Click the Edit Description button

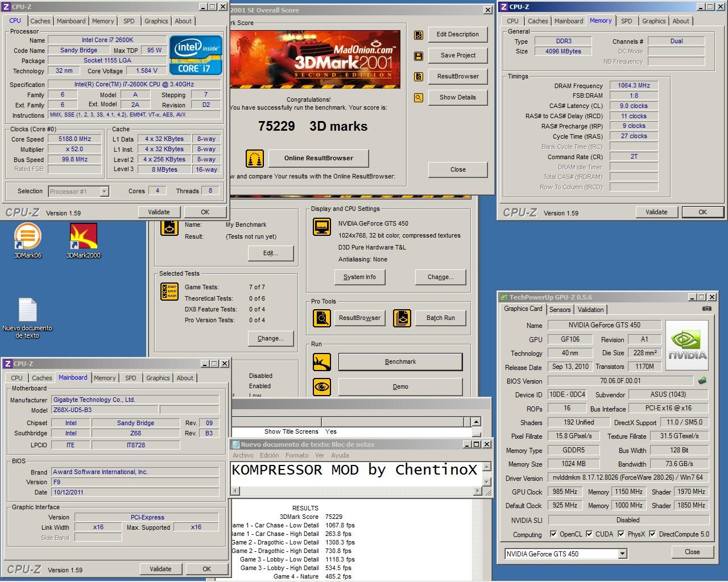[x=458, y=34]
